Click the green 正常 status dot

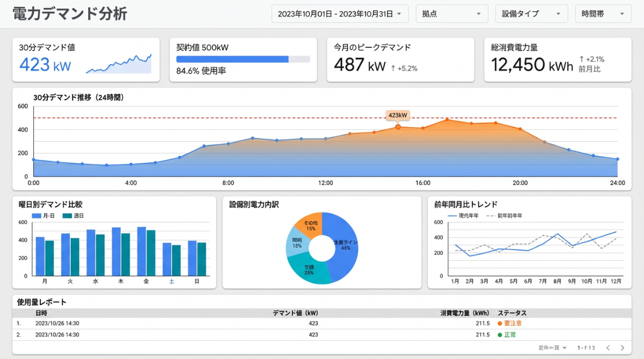tap(500, 334)
